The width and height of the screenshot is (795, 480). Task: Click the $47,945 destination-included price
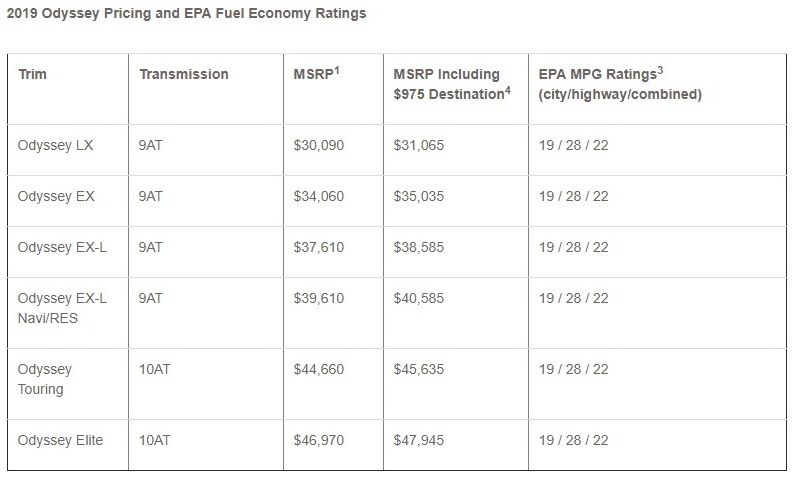419,440
